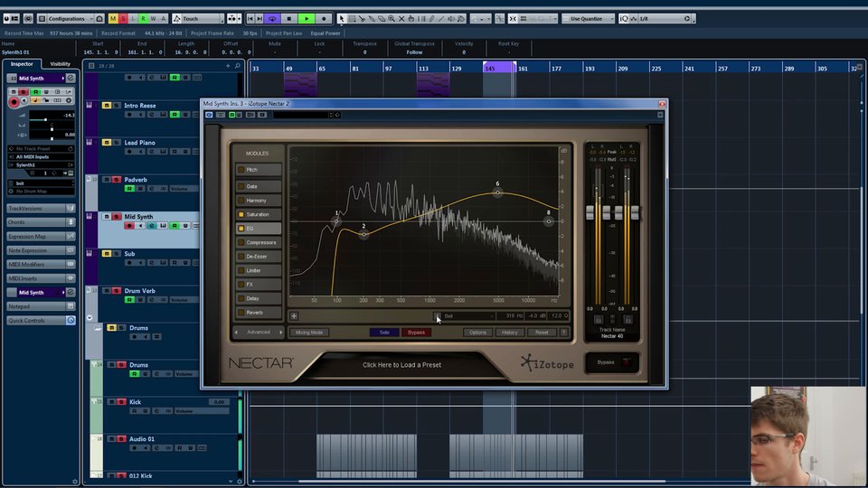Viewport: 868px width, 488px height.
Task: Select the Object Selection arrow tool
Action: click(x=342, y=18)
